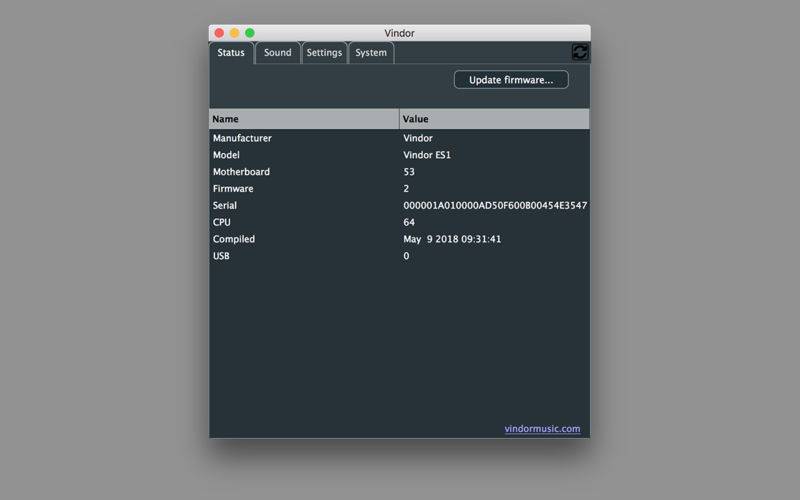
Task: Click the CPU value '64'
Action: (x=409, y=222)
